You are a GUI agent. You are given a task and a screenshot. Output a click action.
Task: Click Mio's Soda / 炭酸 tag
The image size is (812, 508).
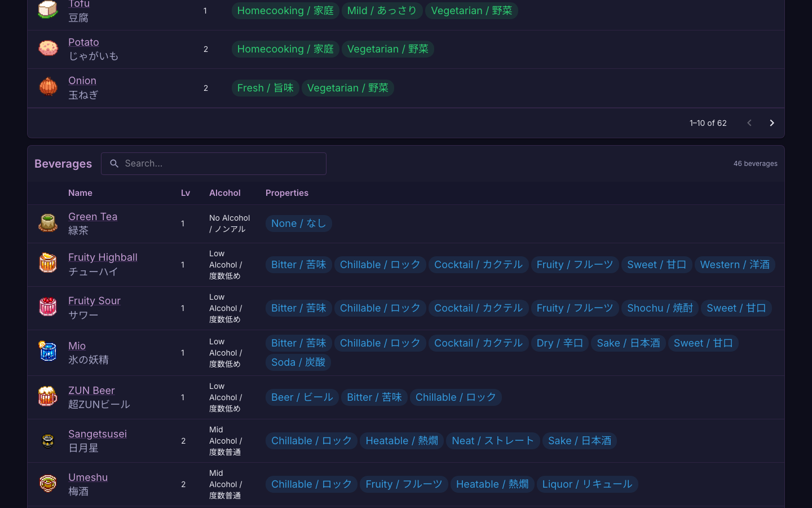tap(298, 362)
